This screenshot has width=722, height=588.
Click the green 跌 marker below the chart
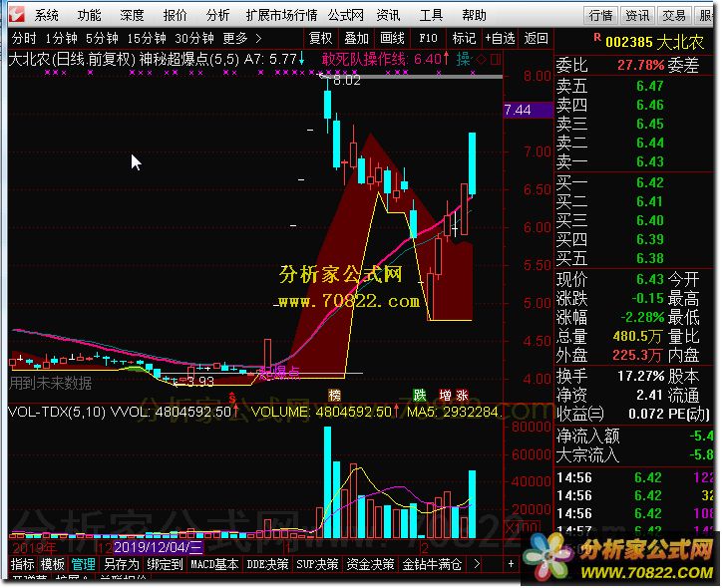tap(420, 395)
